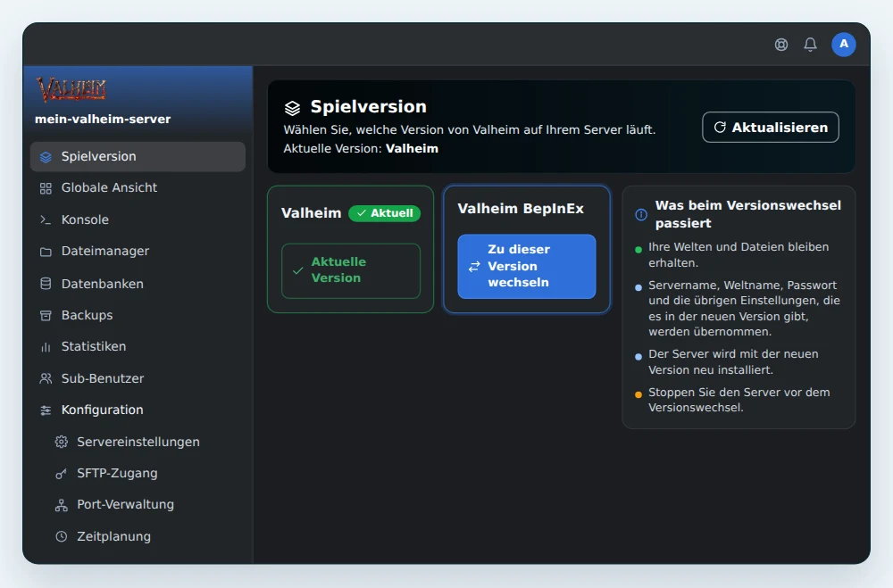Click the refresh icon in Aktualisieren button
The height and width of the screenshot is (588, 893).
coord(720,127)
